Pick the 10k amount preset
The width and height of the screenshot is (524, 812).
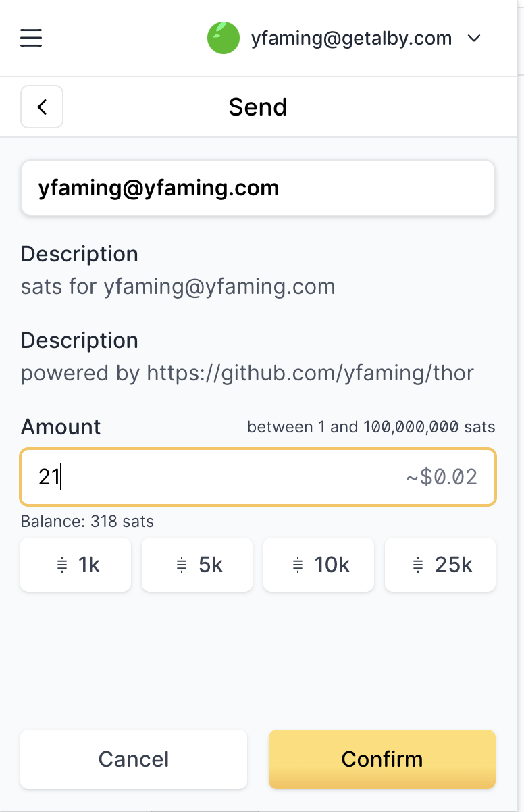(x=318, y=565)
